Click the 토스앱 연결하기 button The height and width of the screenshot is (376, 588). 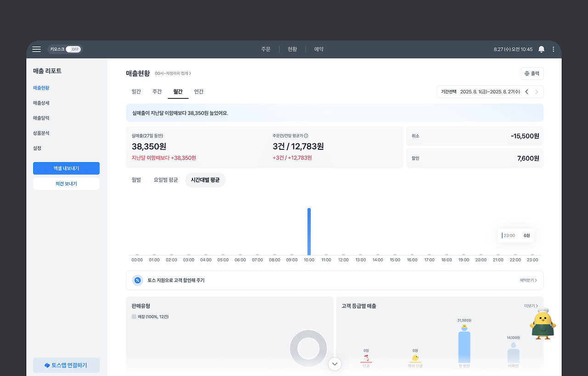click(66, 365)
